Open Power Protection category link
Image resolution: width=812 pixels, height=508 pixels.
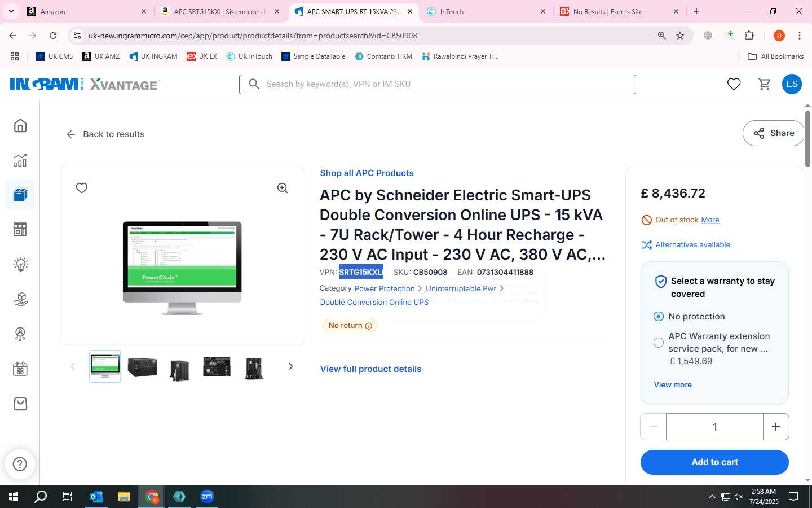tap(385, 288)
